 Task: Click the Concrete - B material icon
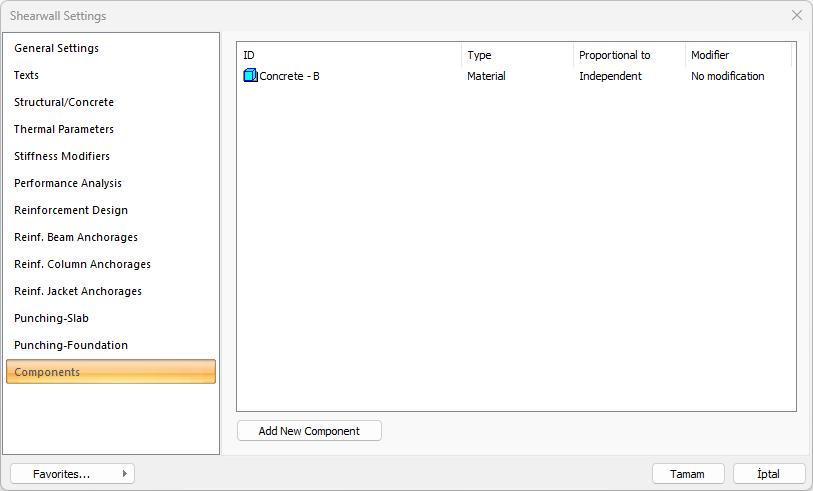click(x=250, y=76)
